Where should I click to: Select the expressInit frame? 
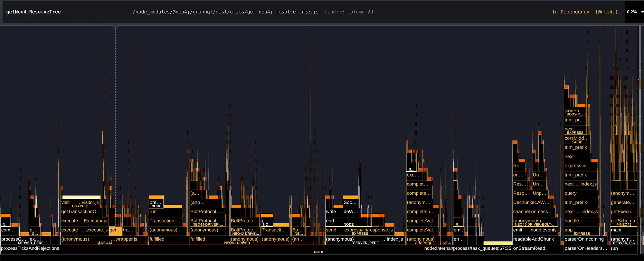(x=581, y=166)
